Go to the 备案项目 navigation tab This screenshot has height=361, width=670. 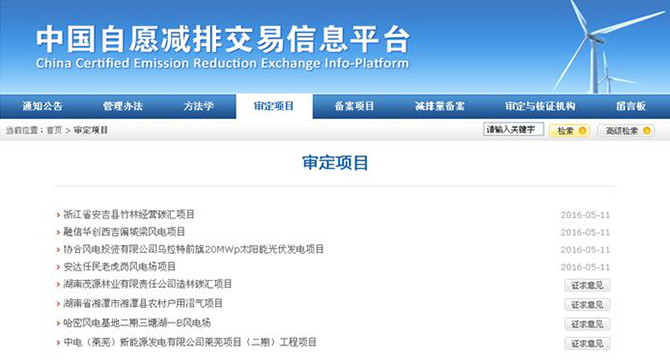[354, 106]
